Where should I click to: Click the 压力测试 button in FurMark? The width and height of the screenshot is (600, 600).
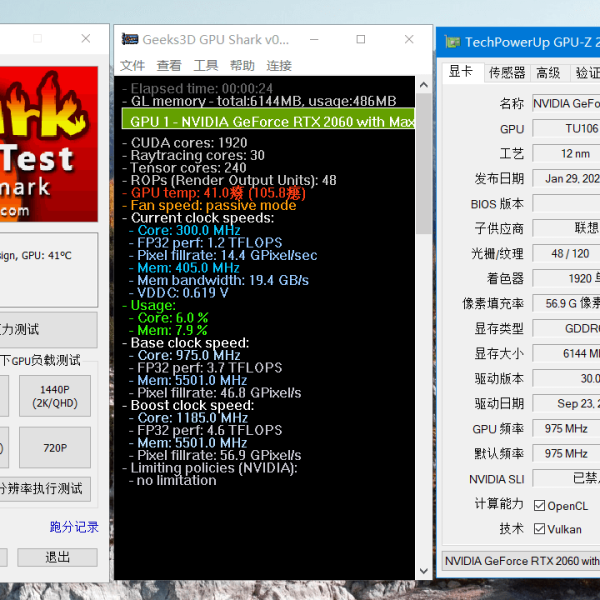tap(49, 329)
